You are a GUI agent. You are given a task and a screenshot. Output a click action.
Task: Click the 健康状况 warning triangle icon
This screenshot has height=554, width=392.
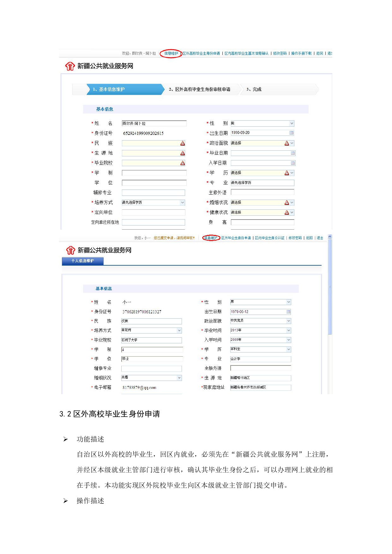287,213
